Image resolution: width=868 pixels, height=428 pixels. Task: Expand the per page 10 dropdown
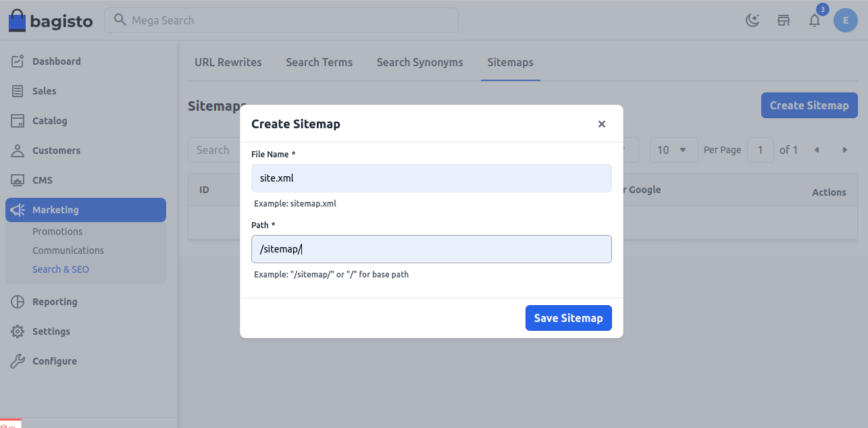673,150
